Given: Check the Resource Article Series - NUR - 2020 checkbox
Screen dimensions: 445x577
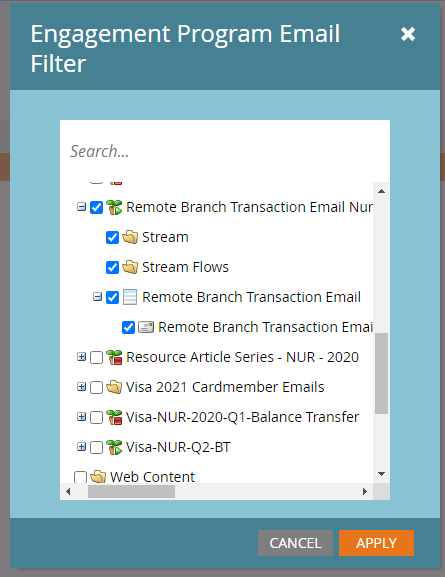Looking at the screenshot, I should [x=96, y=358].
